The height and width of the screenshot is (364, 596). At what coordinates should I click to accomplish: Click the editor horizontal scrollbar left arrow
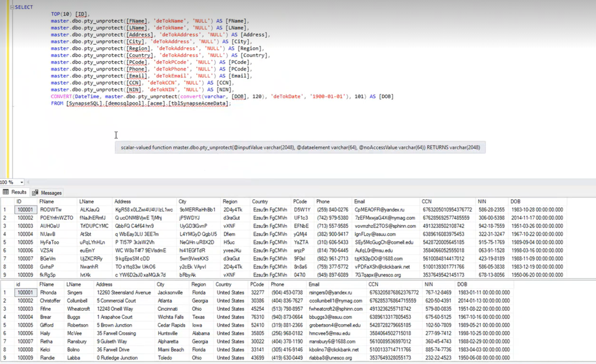pos(28,183)
